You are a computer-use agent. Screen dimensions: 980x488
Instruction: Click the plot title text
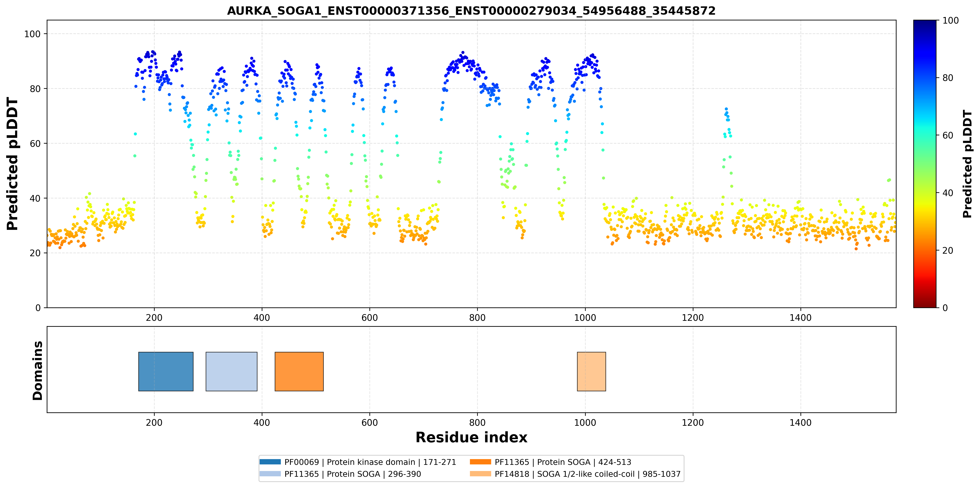pyautogui.click(x=471, y=11)
